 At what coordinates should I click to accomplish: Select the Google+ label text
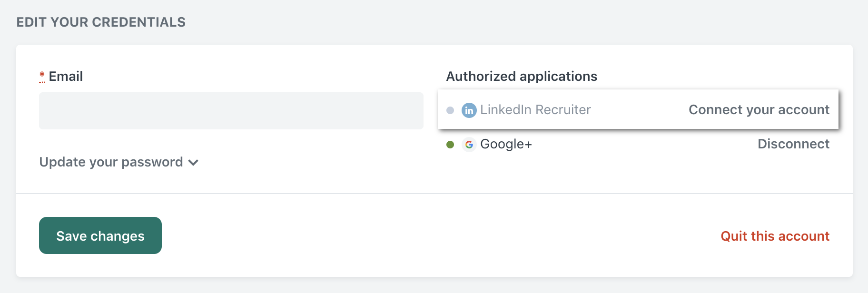506,144
